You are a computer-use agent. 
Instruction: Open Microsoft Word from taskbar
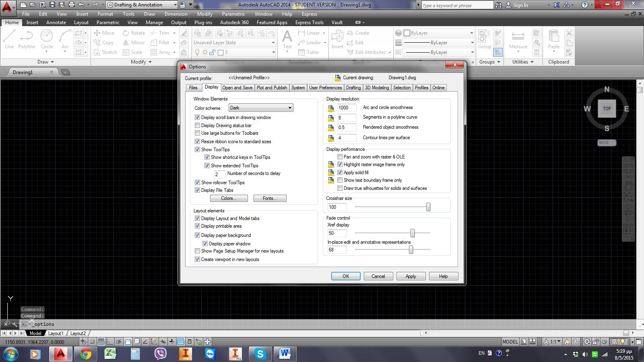285,354
